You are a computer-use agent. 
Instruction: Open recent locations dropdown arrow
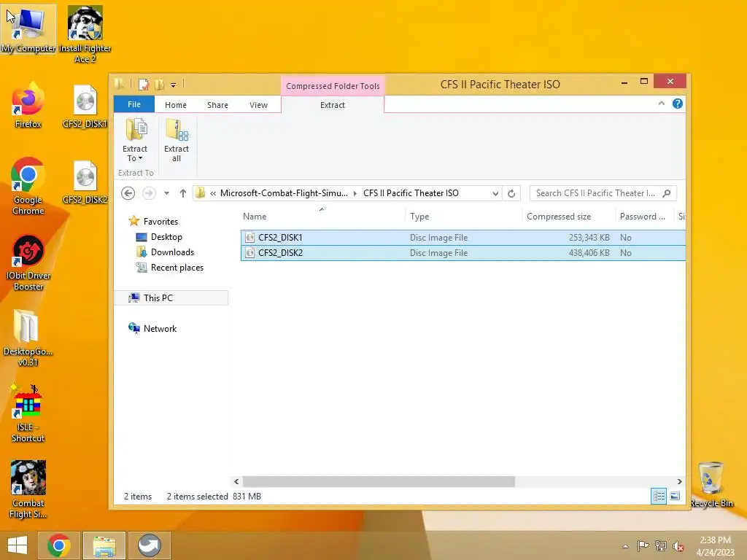[x=166, y=193]
